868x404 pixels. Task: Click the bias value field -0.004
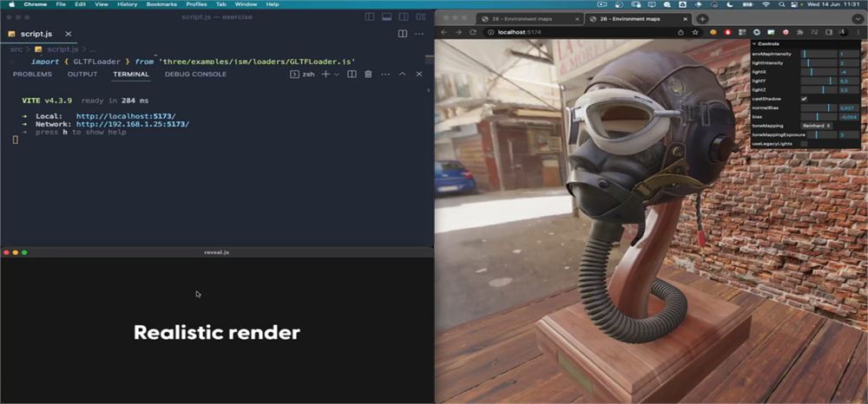pos(849,117)
